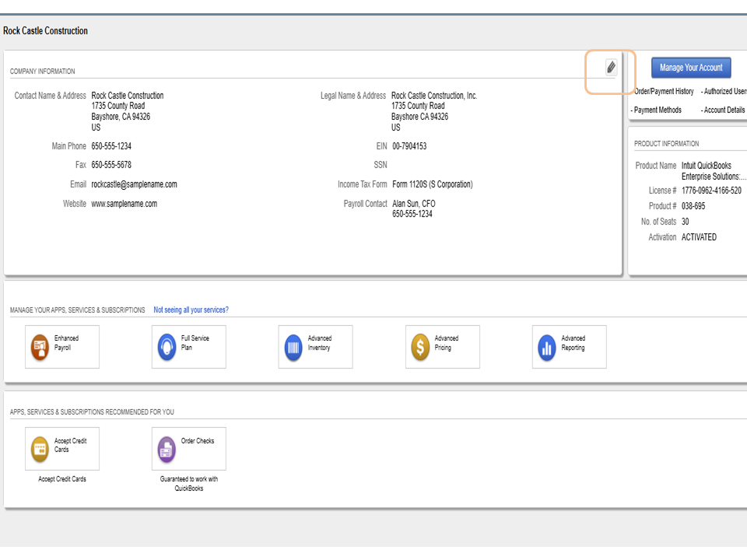Click website www.samplename.com
Image resolution: width=747 pixels, height=560 pixels.
tap(124, 204)
